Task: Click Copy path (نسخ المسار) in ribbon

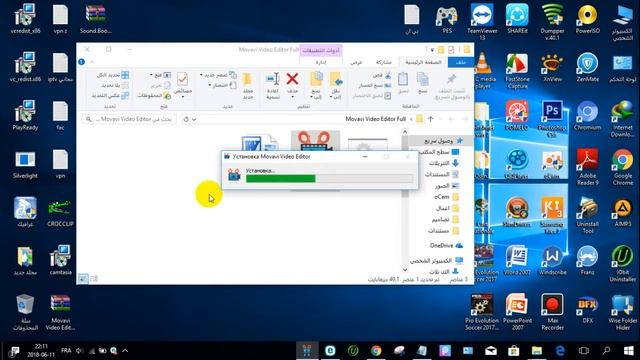Action: point(375,85)
